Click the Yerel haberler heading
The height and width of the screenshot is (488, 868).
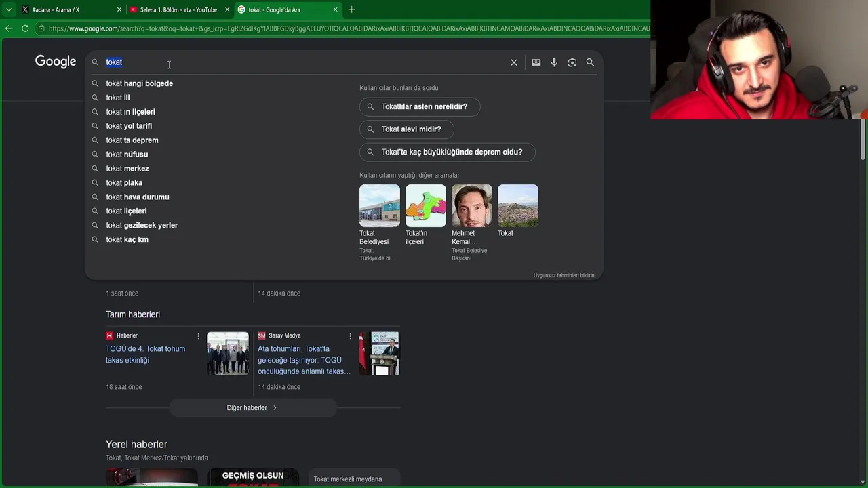coord(136,445)
